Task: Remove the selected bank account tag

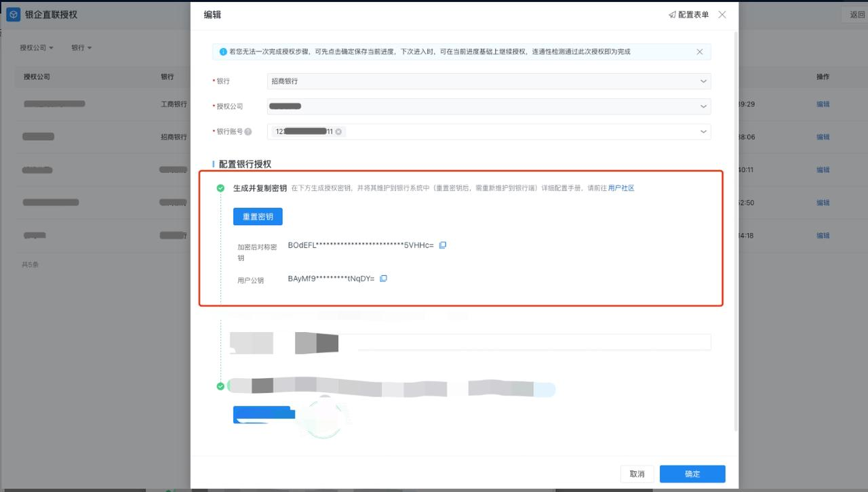Action: [338, 131]
